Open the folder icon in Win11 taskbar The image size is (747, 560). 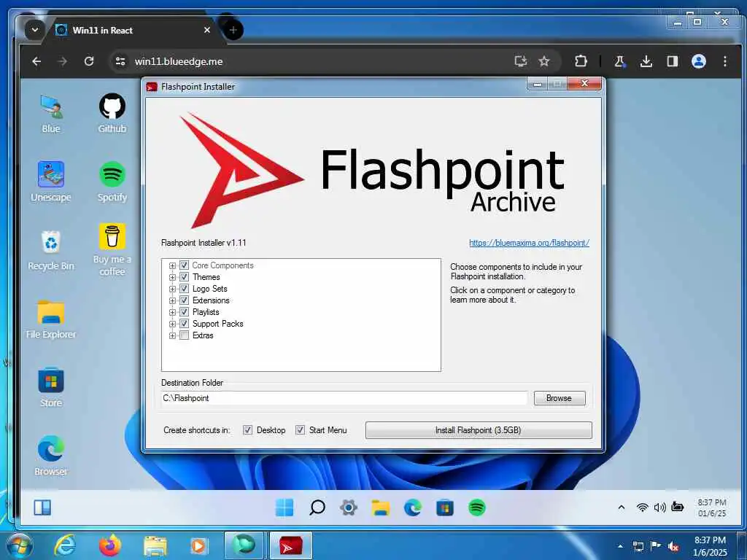(381, 507)
